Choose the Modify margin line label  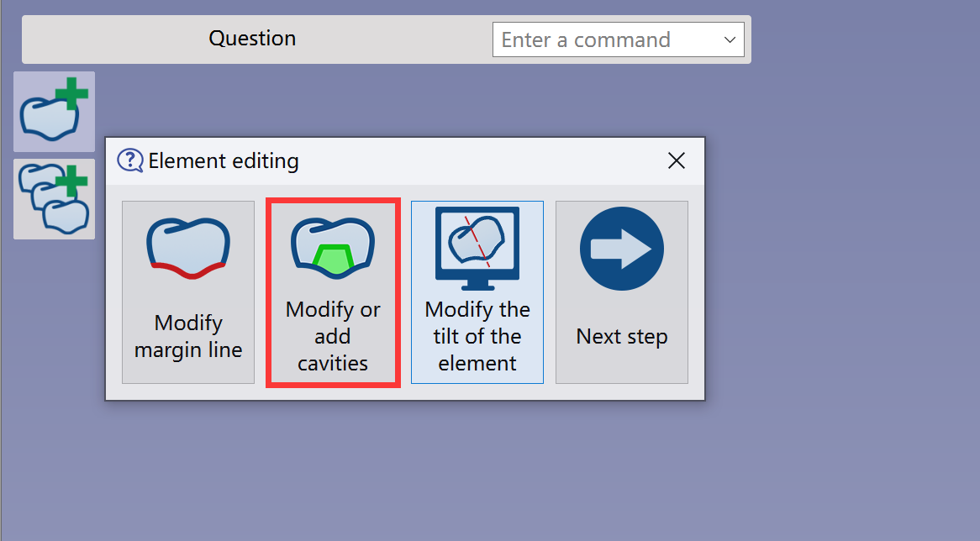click(x=188, y=336)
